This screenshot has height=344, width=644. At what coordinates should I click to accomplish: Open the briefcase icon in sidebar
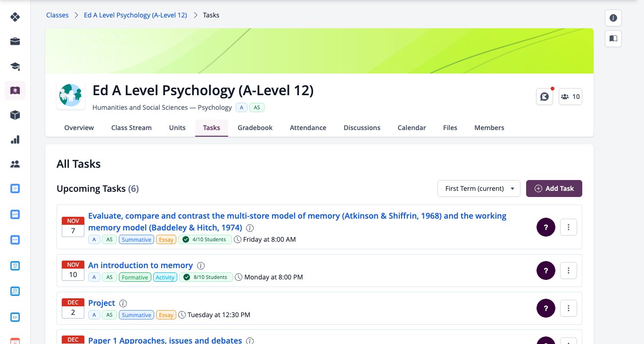point(15,41)
